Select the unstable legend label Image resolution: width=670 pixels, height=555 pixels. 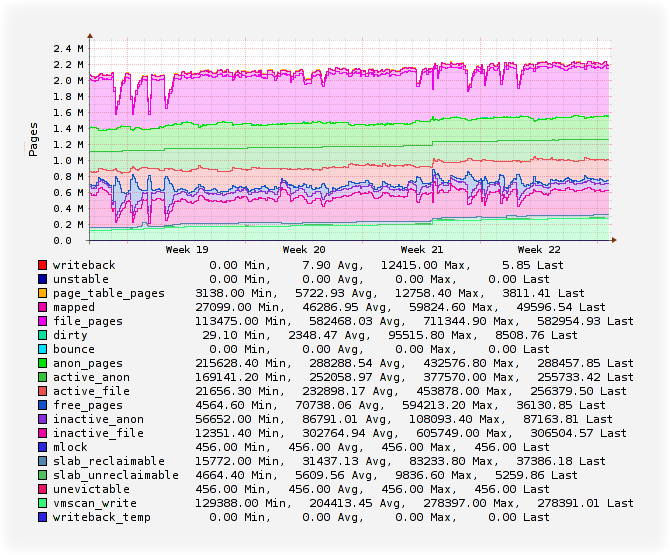tap(81, 279)
